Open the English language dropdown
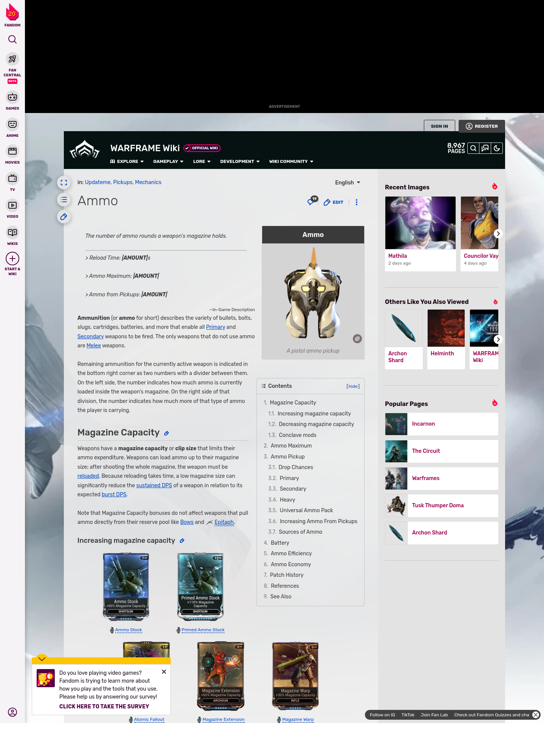 tap(348, 183)
